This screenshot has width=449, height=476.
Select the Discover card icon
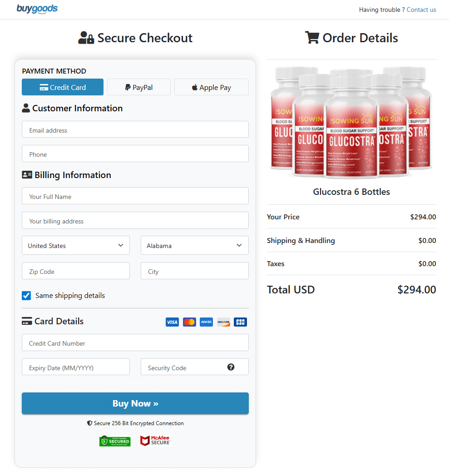pyautogui.click(x=223, y=322)
